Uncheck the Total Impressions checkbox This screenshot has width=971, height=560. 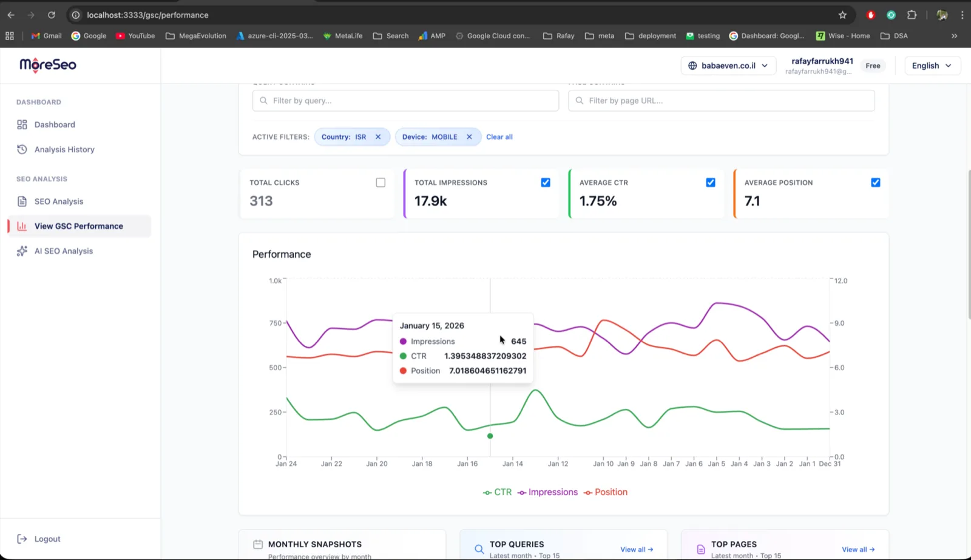pyautogui.click(x=546, y=183)
